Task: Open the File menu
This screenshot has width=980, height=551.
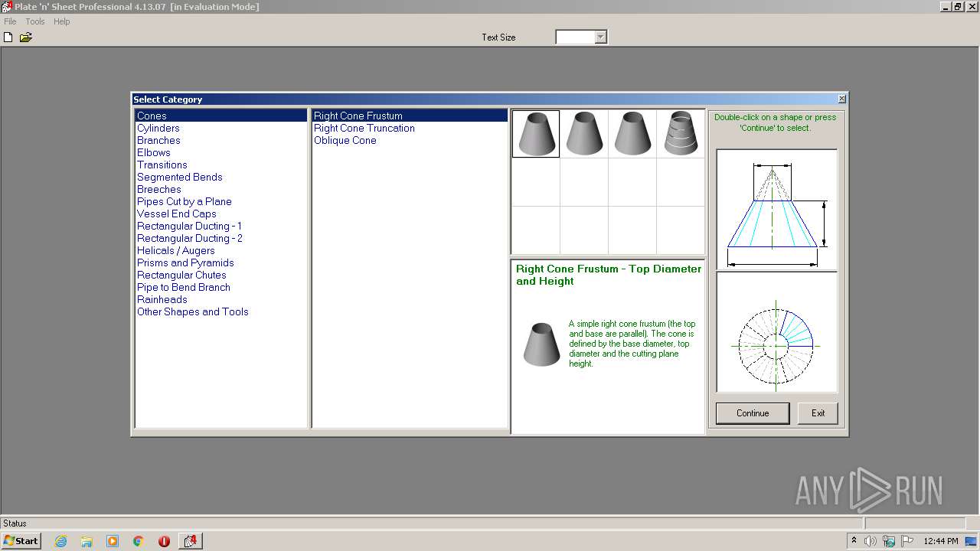Action: click(10, 21)
